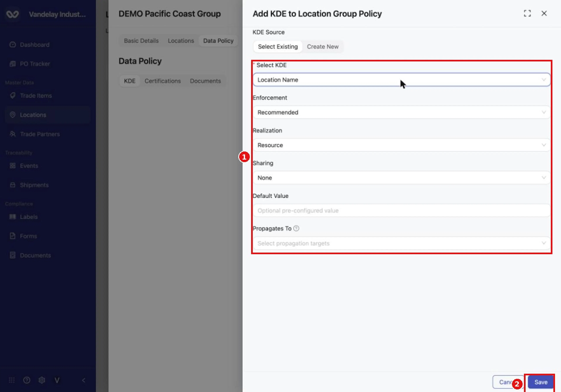Open PO Tracker from the sidebar
Viewport: 561px width, 392px height.
(x=35, y=64)
